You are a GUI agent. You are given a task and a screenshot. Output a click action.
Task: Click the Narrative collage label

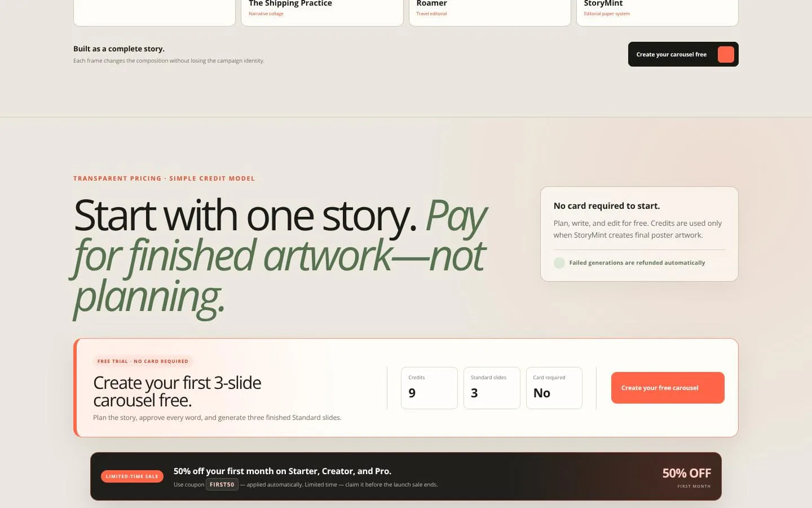point(266,14)
